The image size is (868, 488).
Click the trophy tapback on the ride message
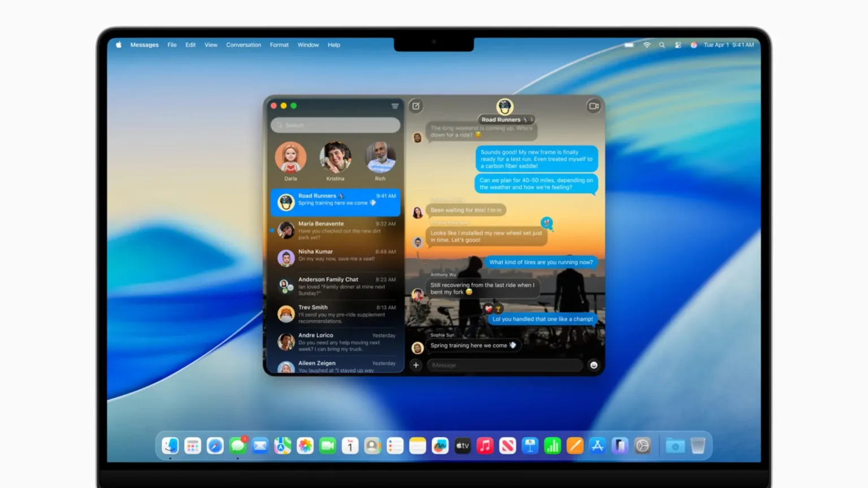click(x=499, y=308)
